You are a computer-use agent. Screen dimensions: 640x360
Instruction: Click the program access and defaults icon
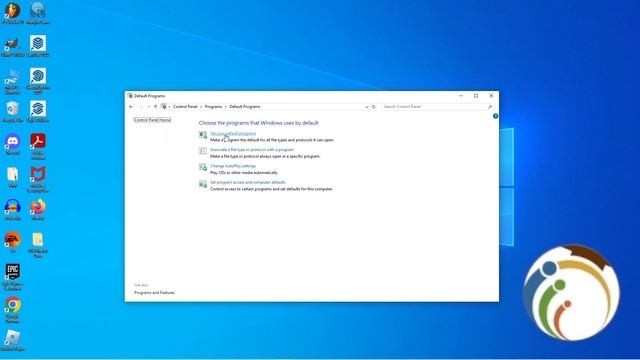203,184
